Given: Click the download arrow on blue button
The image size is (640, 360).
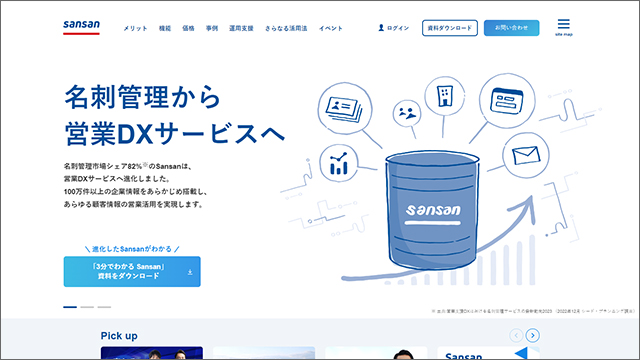Looking at the screenshot, I should coord(190,272).
